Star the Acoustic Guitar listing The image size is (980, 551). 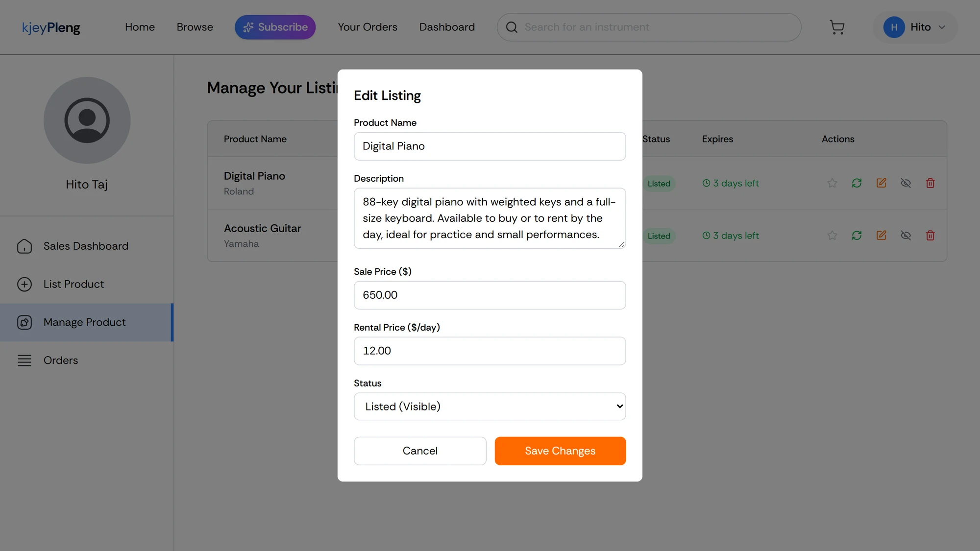click(832, 236)
